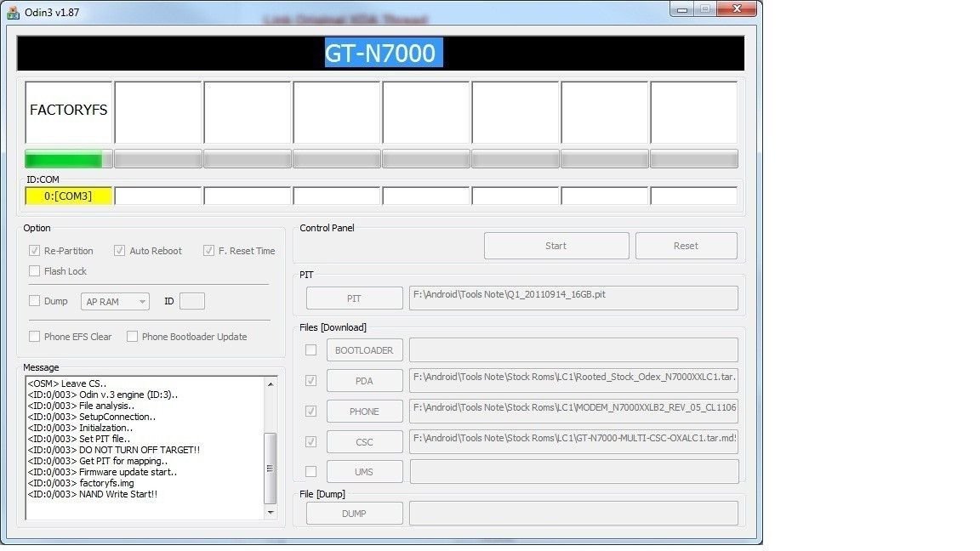Click the 'Set PIT file..' log line

tap(79, 439)
